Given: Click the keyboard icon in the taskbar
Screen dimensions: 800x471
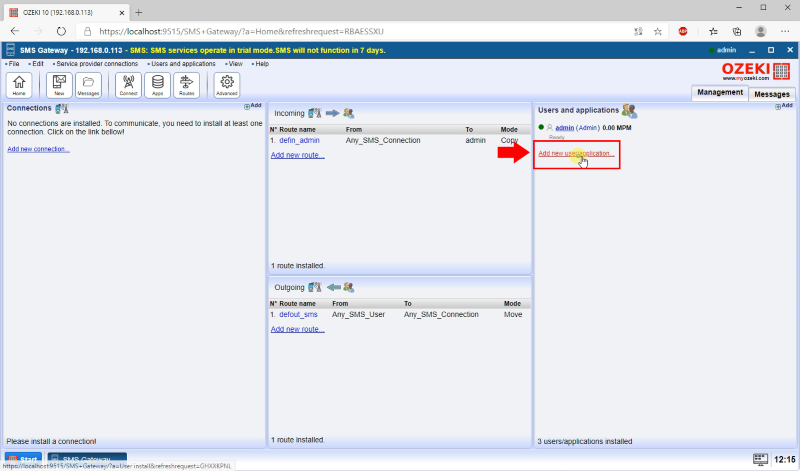Looking at the screenshot, I should [760, 459].
